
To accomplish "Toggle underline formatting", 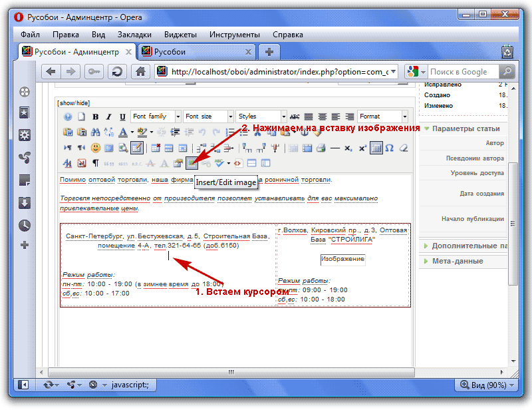I will [122, 116].
